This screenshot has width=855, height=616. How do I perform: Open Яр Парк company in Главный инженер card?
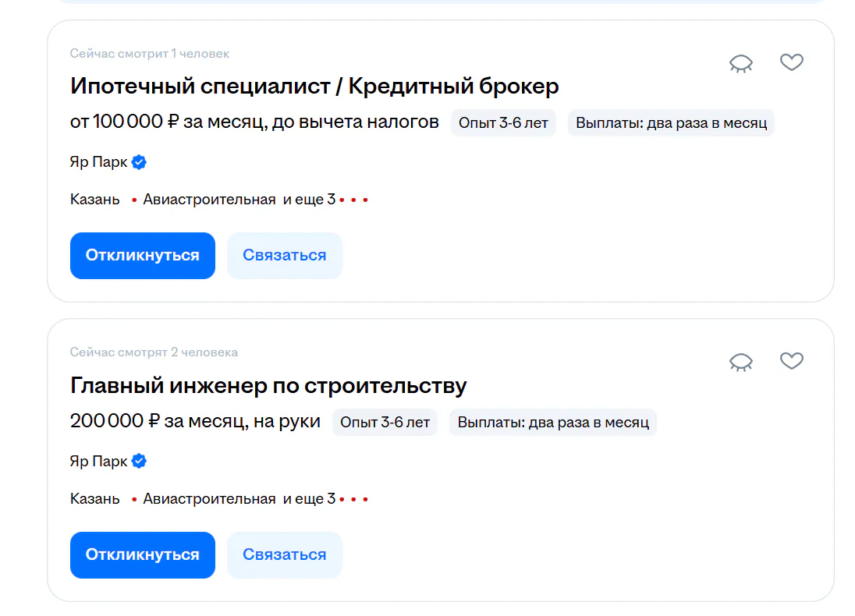click(98, 462)
